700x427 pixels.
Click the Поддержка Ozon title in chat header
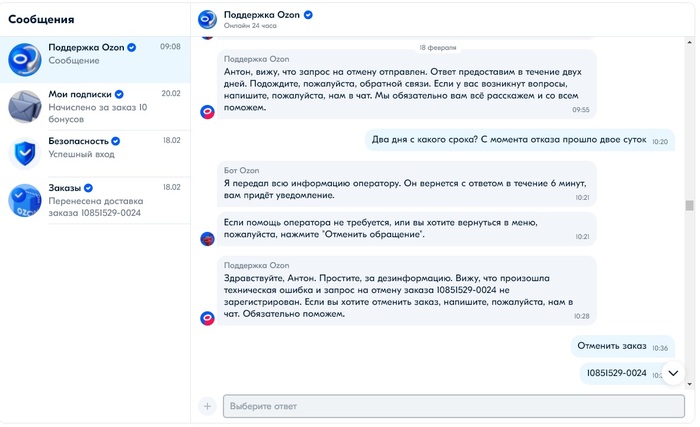point(262,15)
